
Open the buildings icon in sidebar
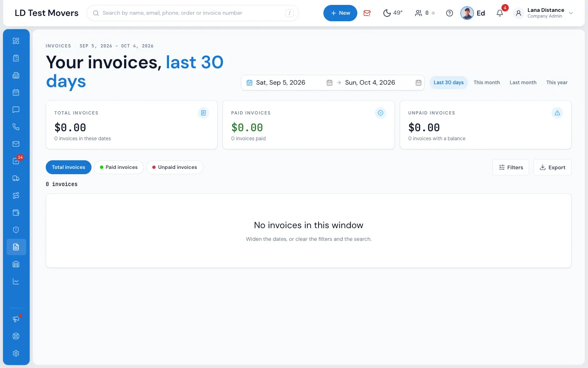[x=16, y=75]
